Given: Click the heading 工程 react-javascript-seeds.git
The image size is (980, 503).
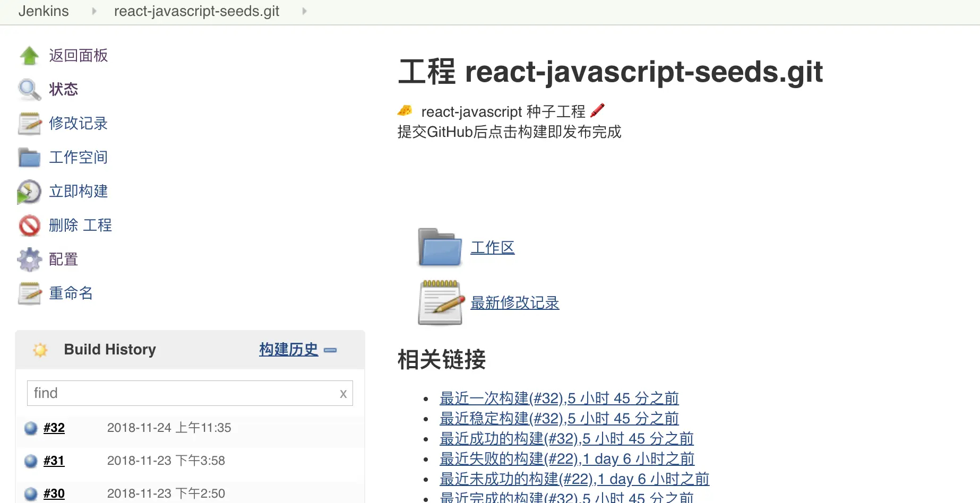Looking at the screenshot, I should pos(611,72).
